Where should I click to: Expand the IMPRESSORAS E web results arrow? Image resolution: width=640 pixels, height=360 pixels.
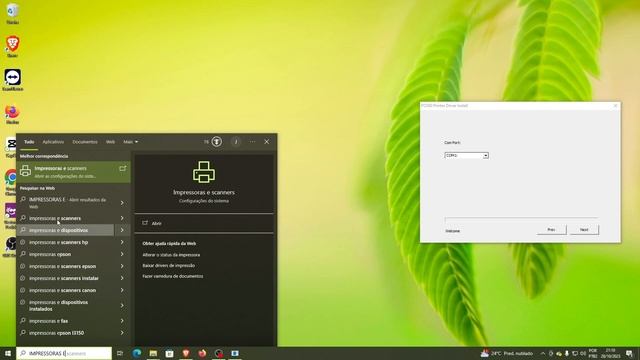coord(122,203)
